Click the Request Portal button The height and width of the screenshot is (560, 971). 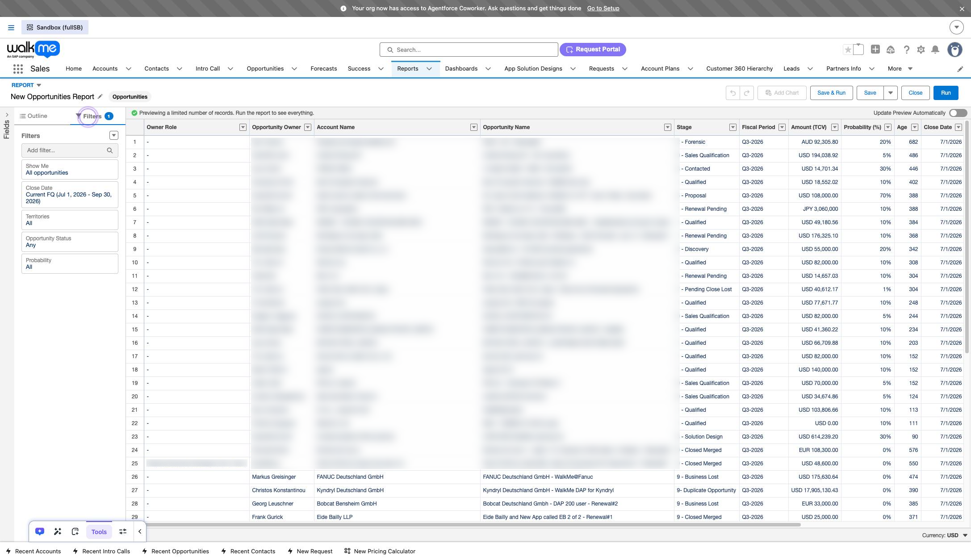pyautogui.click(x=593, y=50)
